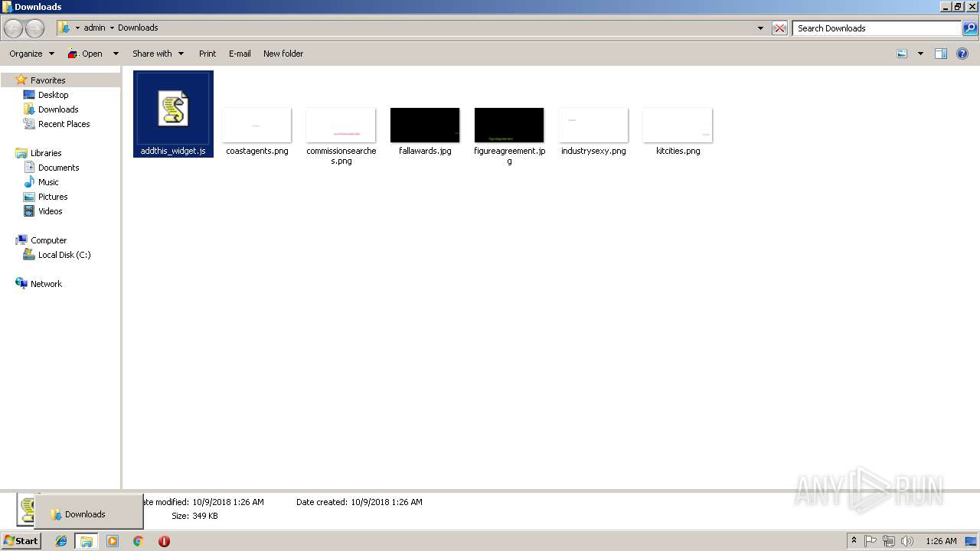Screen dimensions: 980x551
Task: Expand the root dropdown arrow before admin breadcrumb
Action: pyautogui.click(x=77, y=28)
